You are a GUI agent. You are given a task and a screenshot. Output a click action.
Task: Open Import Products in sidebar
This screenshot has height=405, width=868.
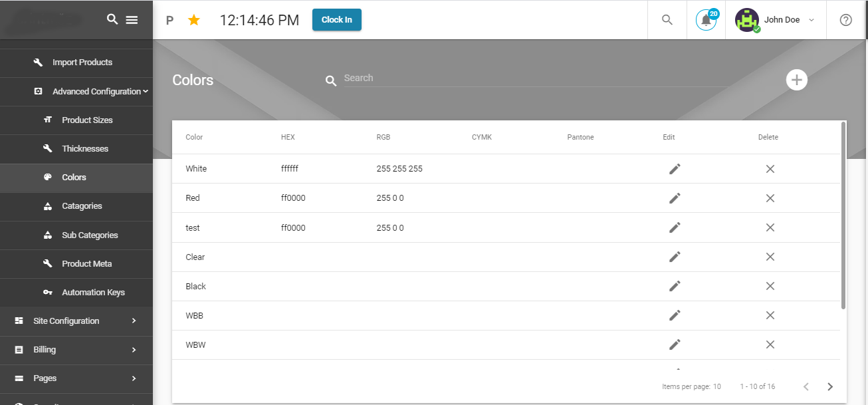tap(76, 63)
